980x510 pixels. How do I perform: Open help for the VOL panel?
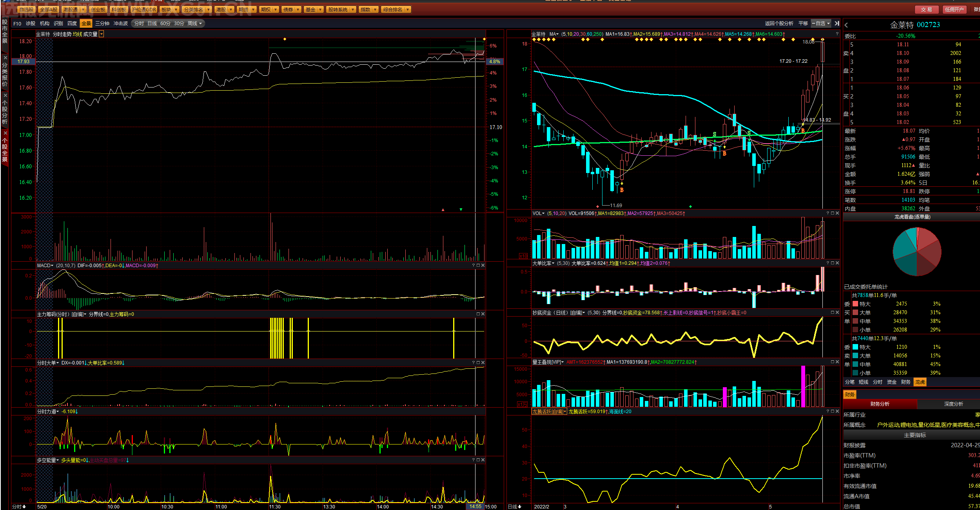[828, 213]
